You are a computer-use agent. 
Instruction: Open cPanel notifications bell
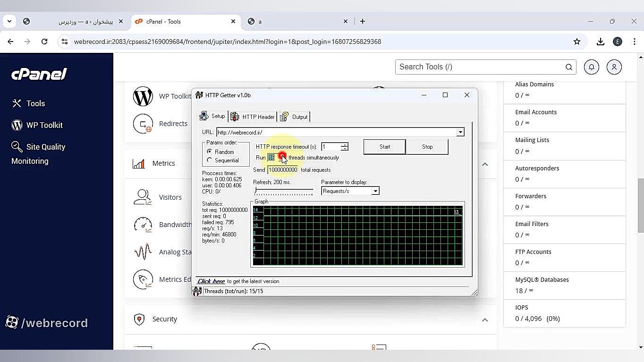[x=591, y=67]
